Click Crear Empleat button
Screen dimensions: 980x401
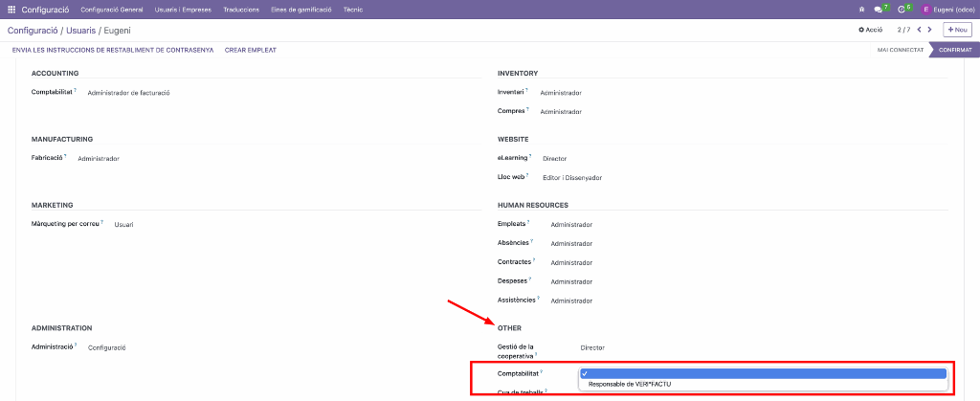tap(250, 50)
